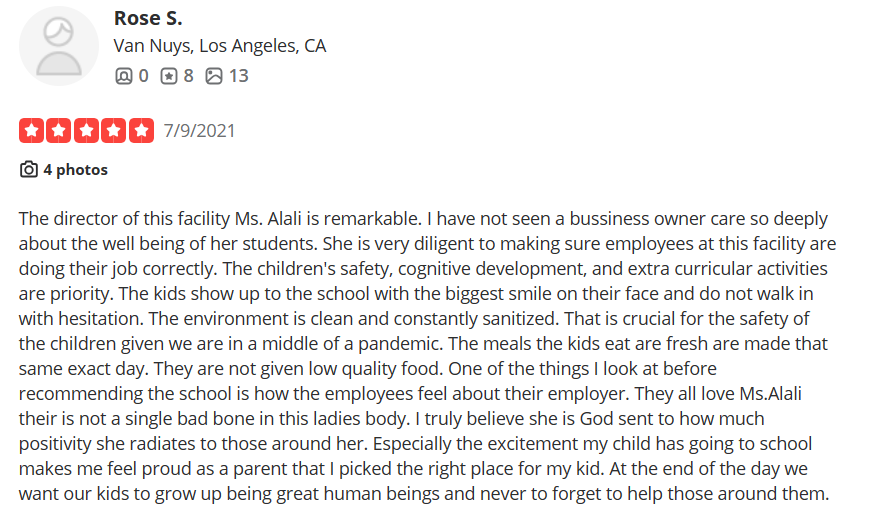Click the friend count number 0
This screenshot has height=510, width=872.
[143, 76]
